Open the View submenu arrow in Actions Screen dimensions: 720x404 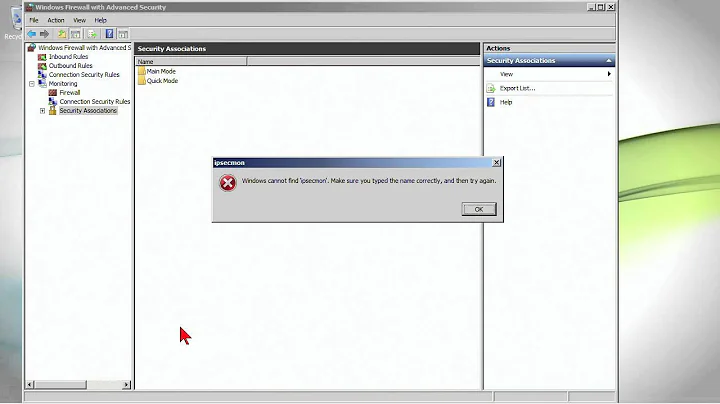pos(609,74)
